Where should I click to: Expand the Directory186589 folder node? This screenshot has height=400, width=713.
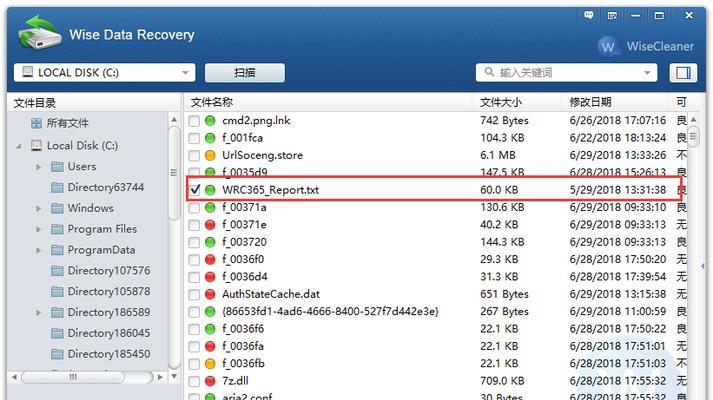[39, 313]
